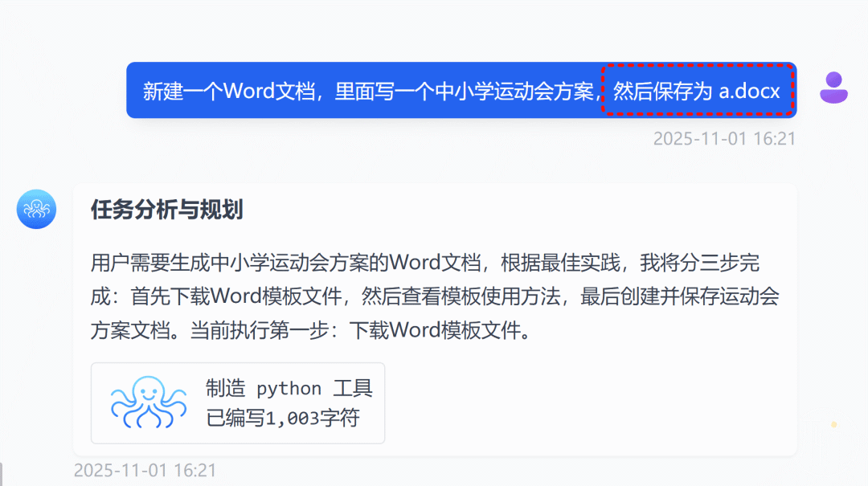This screenshot has height=486, width=868.
Task: Click the assistant's planning paragraph text
Action: [435, 296]
